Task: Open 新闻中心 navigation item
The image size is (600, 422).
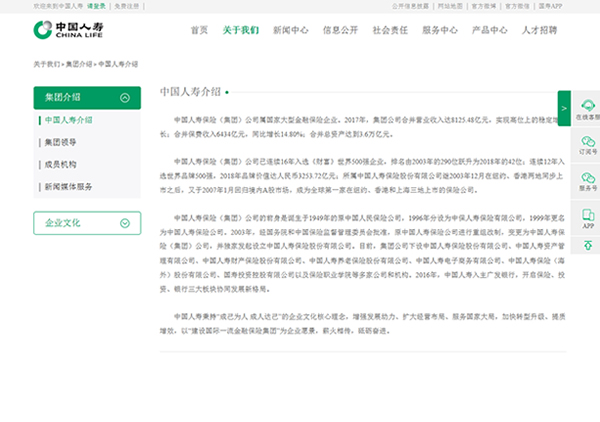Action: (x=290, y=30)
